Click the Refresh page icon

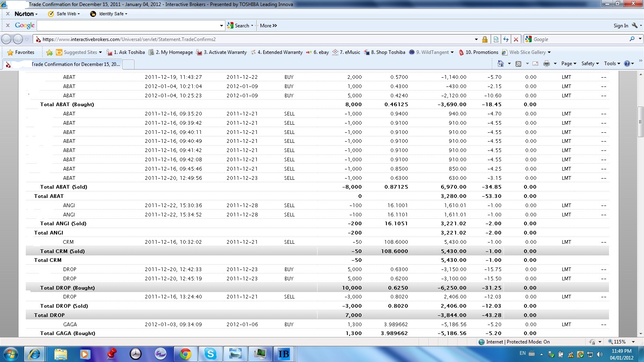(506, 39)
